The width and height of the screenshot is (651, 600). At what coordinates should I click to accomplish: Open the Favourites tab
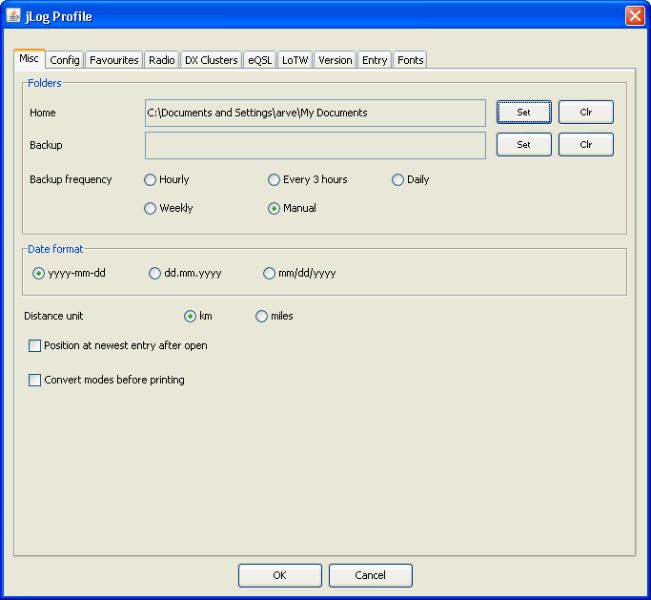114,60
